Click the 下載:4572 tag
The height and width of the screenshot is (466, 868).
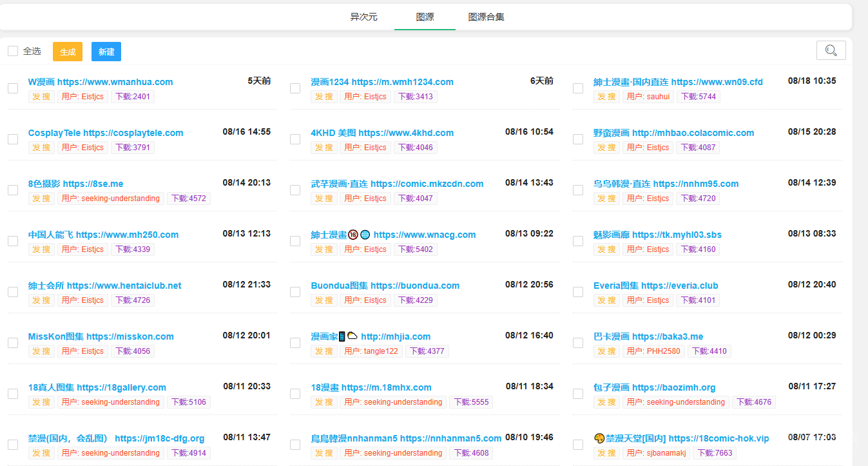(189, 199)
